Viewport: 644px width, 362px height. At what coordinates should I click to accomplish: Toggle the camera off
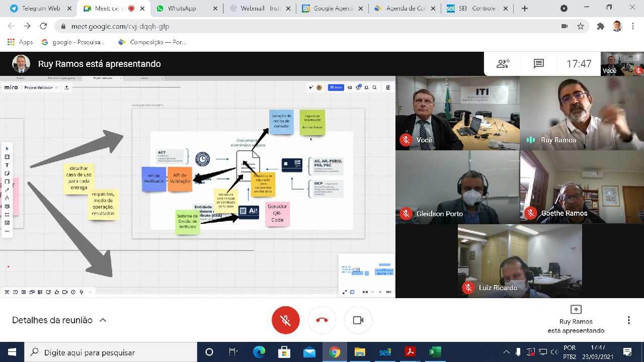(x=358, y=320)
